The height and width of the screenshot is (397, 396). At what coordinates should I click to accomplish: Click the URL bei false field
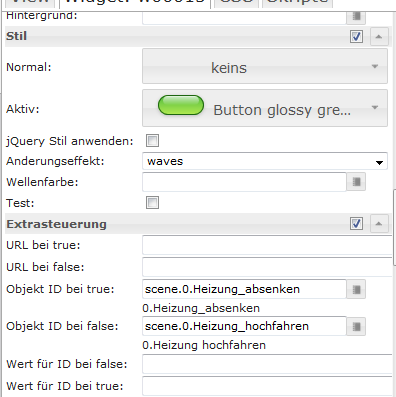point(267,267)
